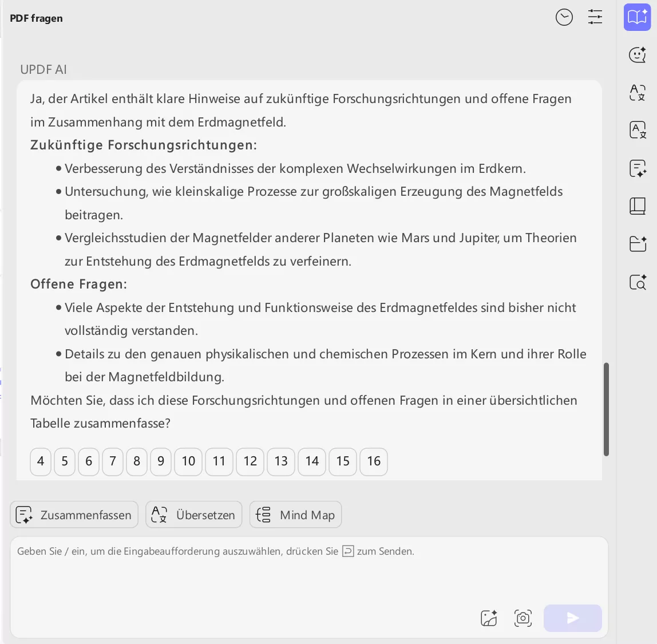657x644 pixels.
Task: Click the image upload icon
Action: 488,618
